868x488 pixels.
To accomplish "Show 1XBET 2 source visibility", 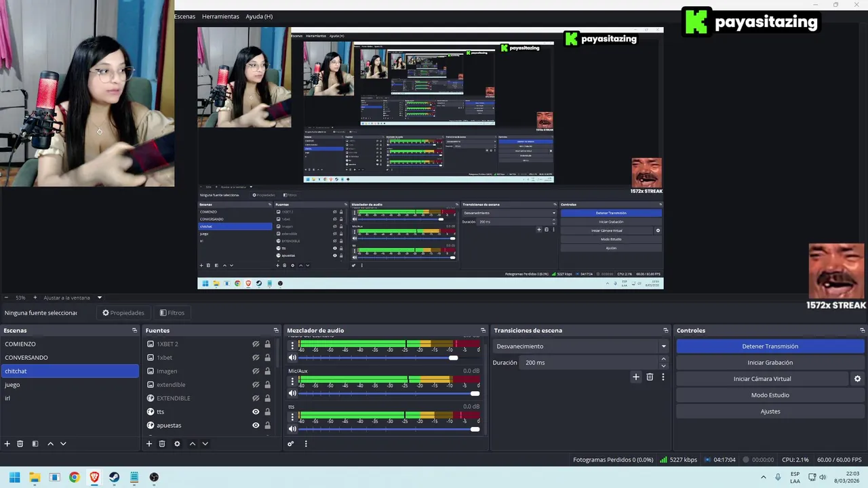I will [x=256, y=344].
